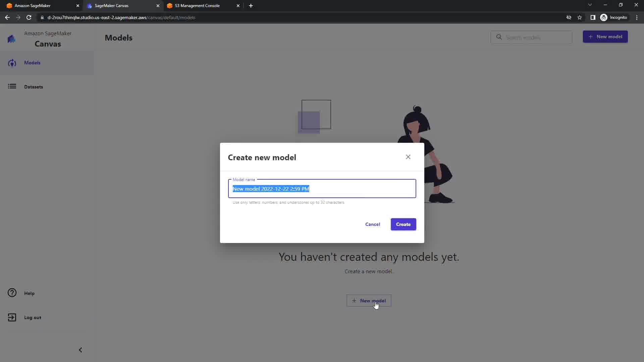Click the top-right New model button
This screenshot has height=362, width=644.
tap(605, 37)
